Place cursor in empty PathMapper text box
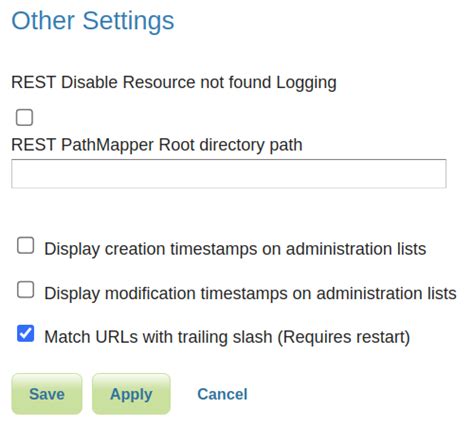Screen dimensions: 474x427 coord(229,174)
